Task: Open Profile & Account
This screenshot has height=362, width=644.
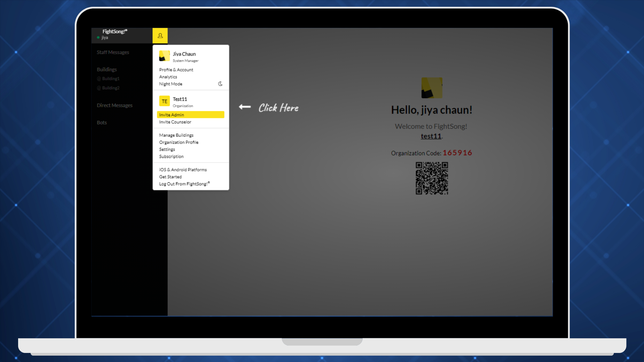Action: point(176,70)
